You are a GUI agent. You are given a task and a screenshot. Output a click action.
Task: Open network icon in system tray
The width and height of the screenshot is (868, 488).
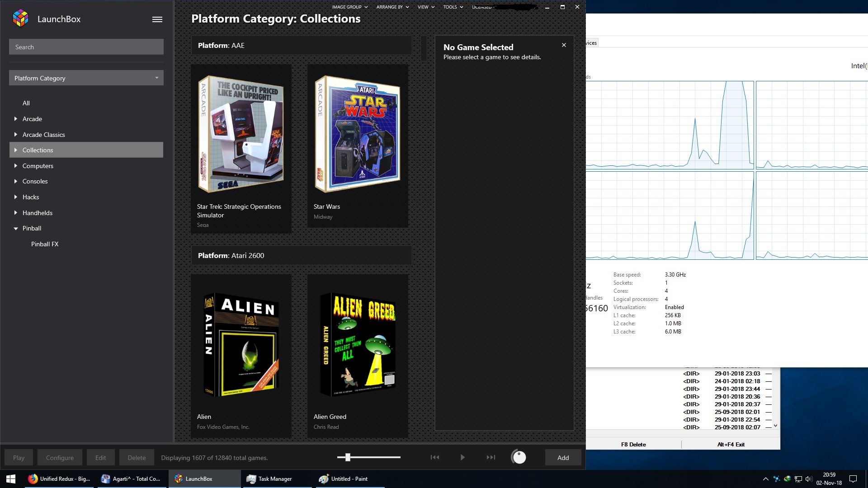[x=798, y=479]
